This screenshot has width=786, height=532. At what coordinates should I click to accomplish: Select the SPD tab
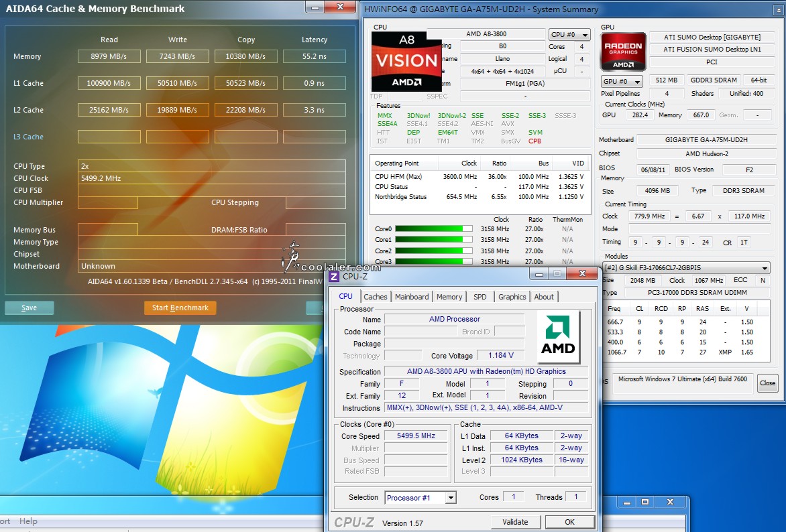(480, 297)
